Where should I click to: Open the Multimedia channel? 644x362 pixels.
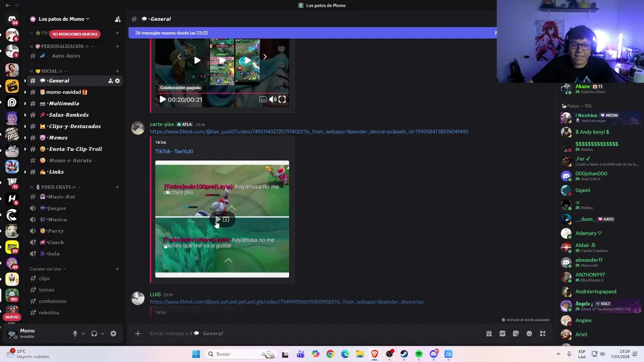click(74, 104)
